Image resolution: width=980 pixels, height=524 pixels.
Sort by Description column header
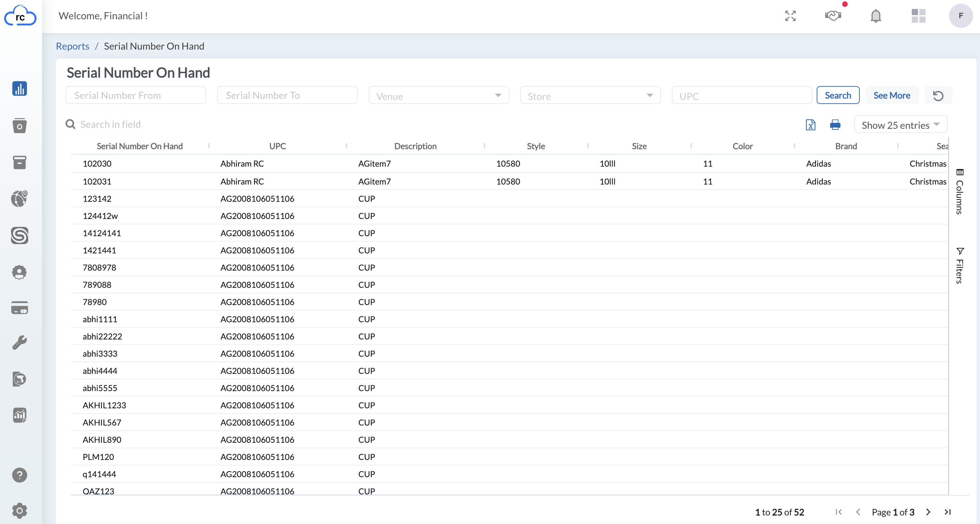415,146
